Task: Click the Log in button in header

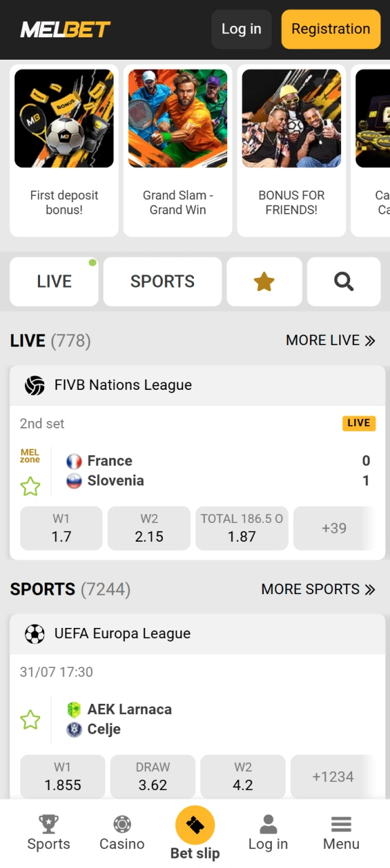Action: pyautogui.click(x=241, y=29)
